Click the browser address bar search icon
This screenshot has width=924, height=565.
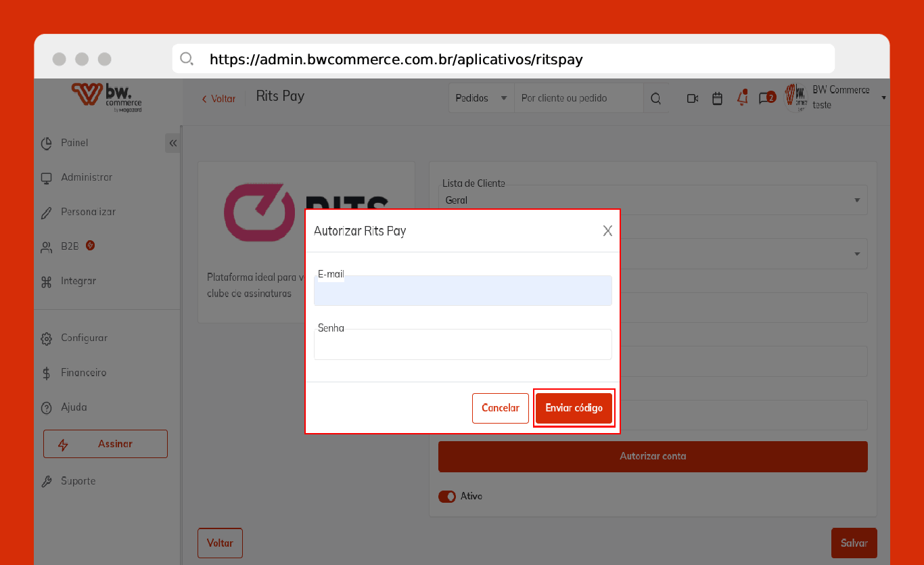(x=187, y=59)
